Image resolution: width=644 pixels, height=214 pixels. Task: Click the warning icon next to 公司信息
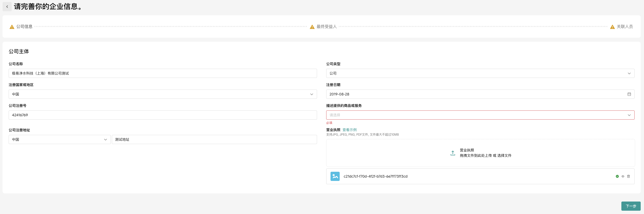pos(12,27)
